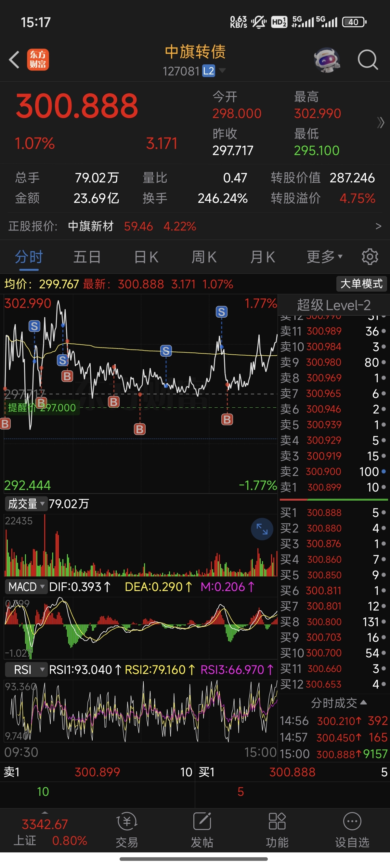Open the 超级Level-2 panel header
Screen dimensions: 390x868
click(334, 305)
